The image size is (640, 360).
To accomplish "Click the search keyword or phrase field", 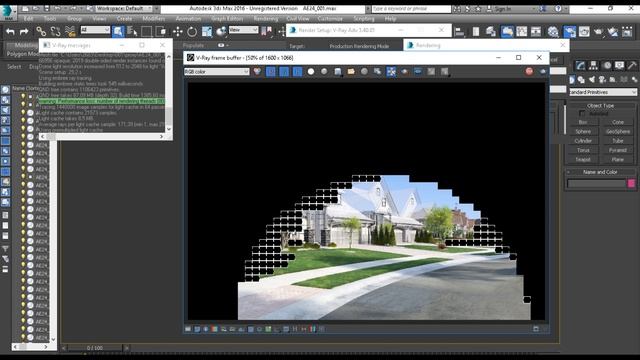I will (x=411, y=9).
